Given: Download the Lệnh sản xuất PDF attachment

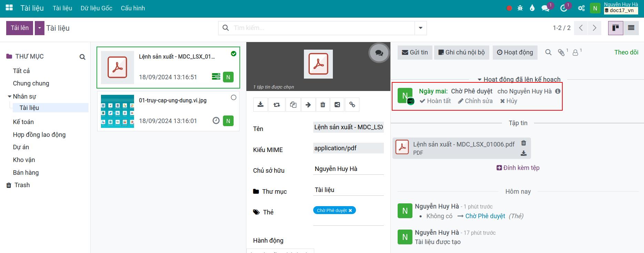Looking at the screenshot, I should click(524, 153).
